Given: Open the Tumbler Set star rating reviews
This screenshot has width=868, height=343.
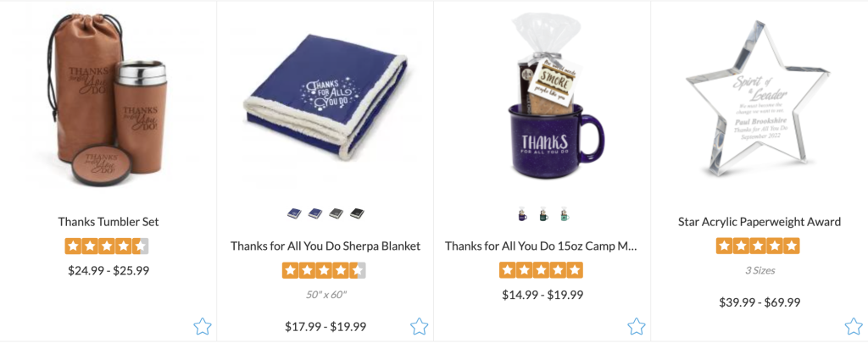Looking at the screenshot, I should (106, 246).
